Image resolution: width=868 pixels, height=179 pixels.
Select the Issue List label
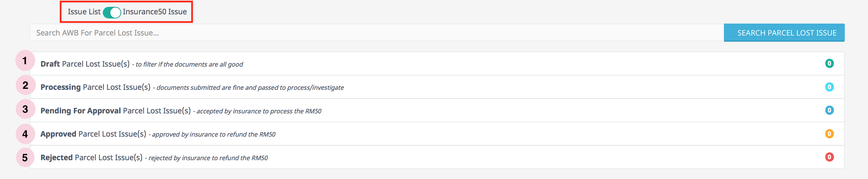pos(84,12)
